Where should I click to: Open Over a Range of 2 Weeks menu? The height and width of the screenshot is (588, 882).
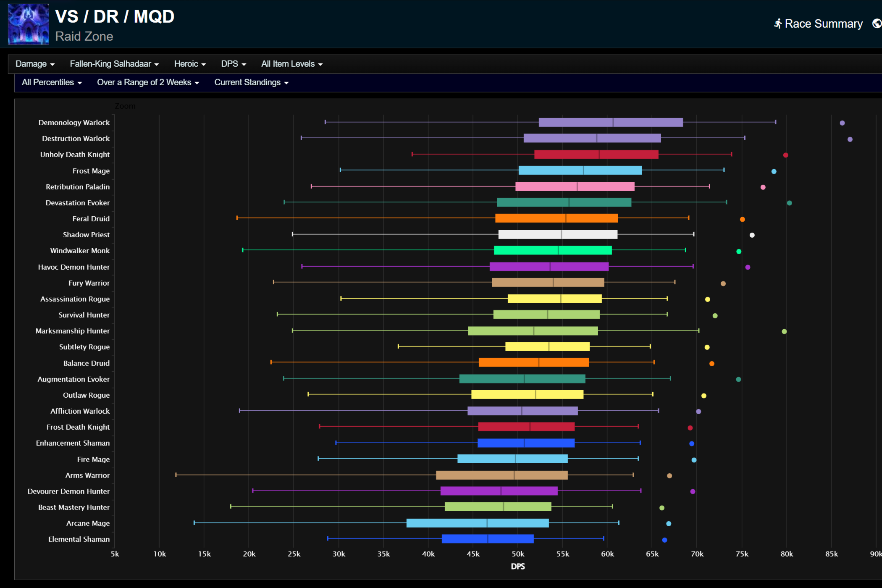(x=148, y=82)
